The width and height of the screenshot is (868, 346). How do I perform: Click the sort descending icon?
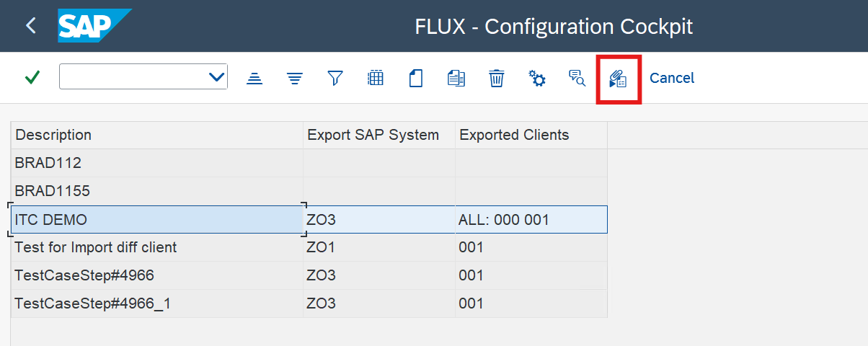[x=294, y=78]
